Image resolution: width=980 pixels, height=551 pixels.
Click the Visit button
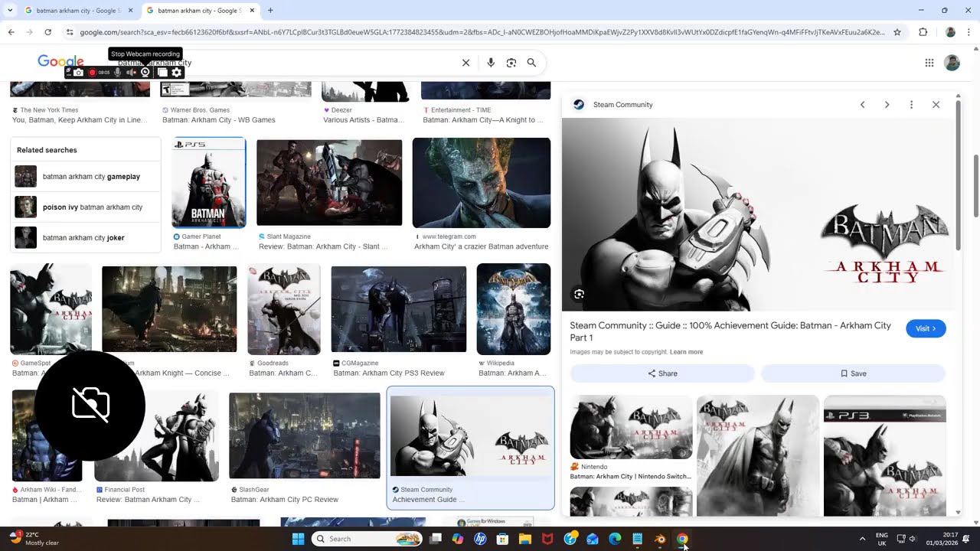(x=926, y=329)
